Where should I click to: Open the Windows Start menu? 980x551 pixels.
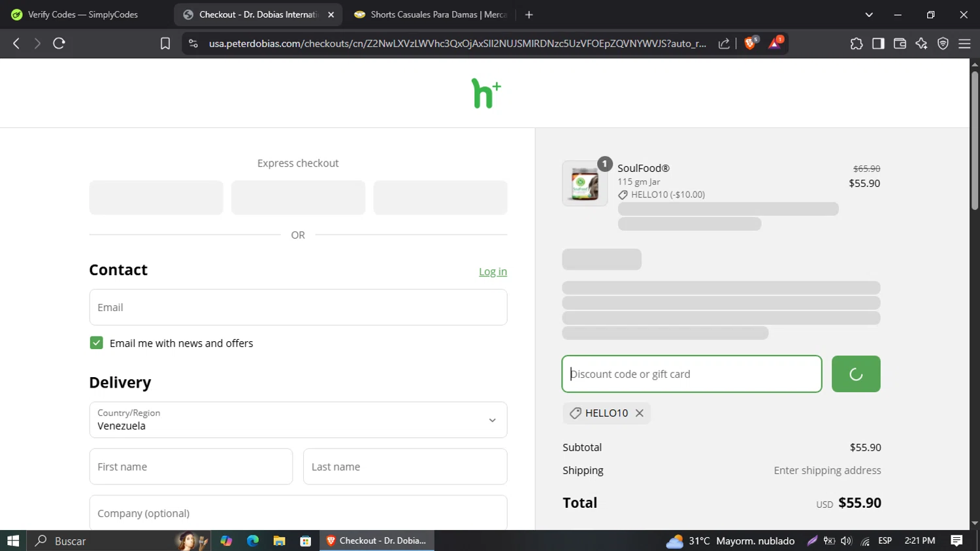pyautogui.click(x=13, y=541)
